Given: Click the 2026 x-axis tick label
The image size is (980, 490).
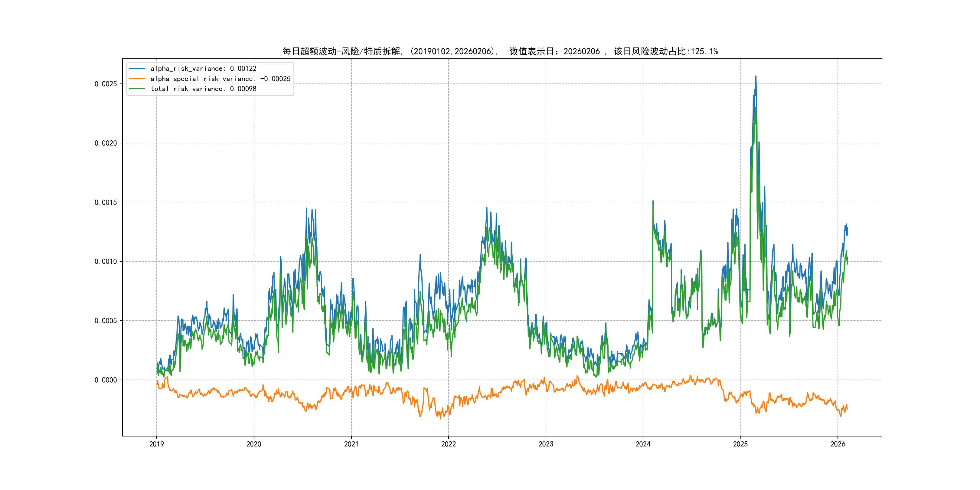Looking at the screenshot, I should [838, 444].
